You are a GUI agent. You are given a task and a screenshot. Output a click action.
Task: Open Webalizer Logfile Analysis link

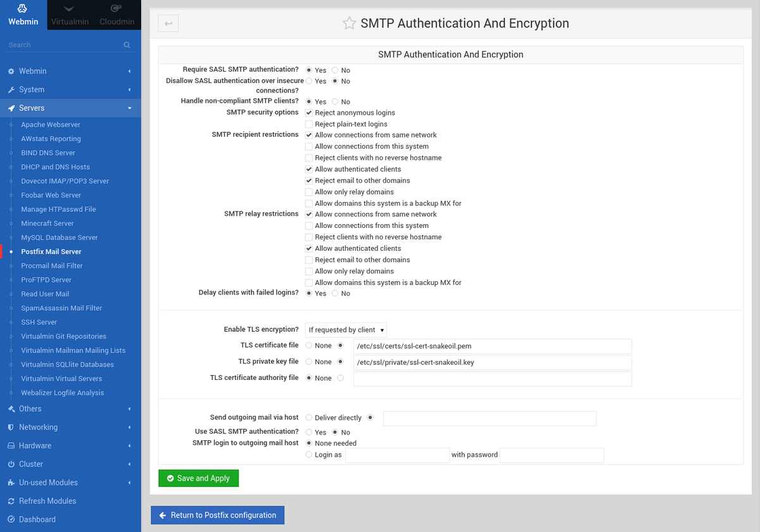tap(62, 393)
